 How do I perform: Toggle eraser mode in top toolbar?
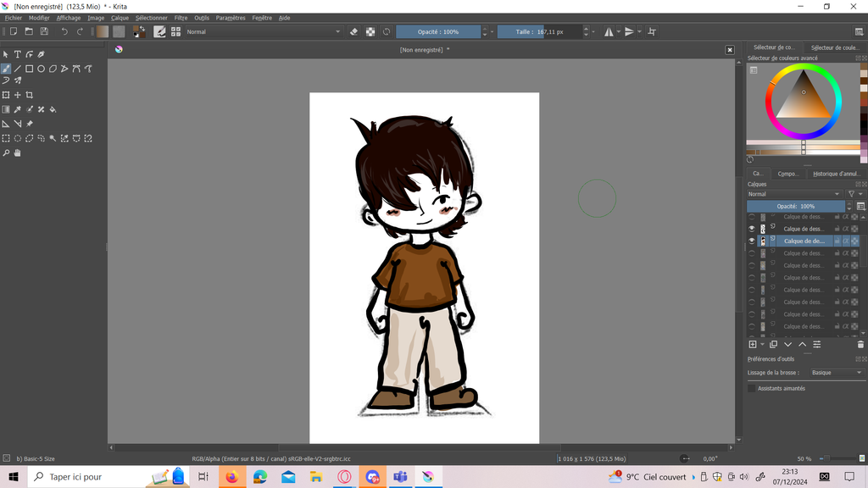[354, 31]
